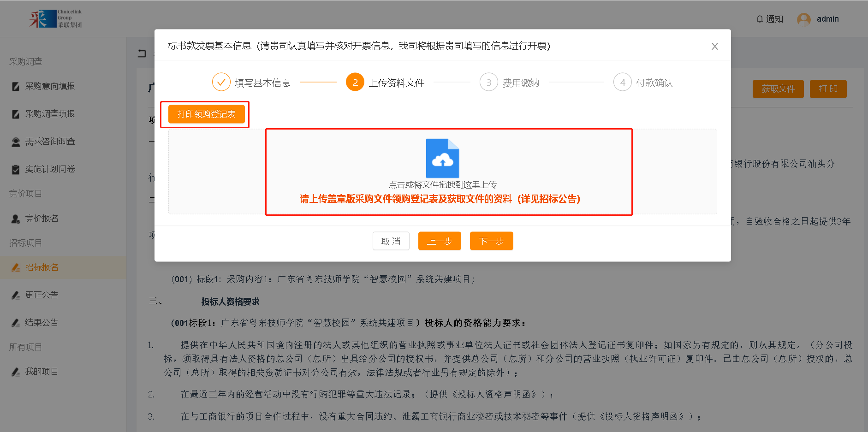Close the invoice info dialog
Screen dimensions: 868x432
point(714,46)
